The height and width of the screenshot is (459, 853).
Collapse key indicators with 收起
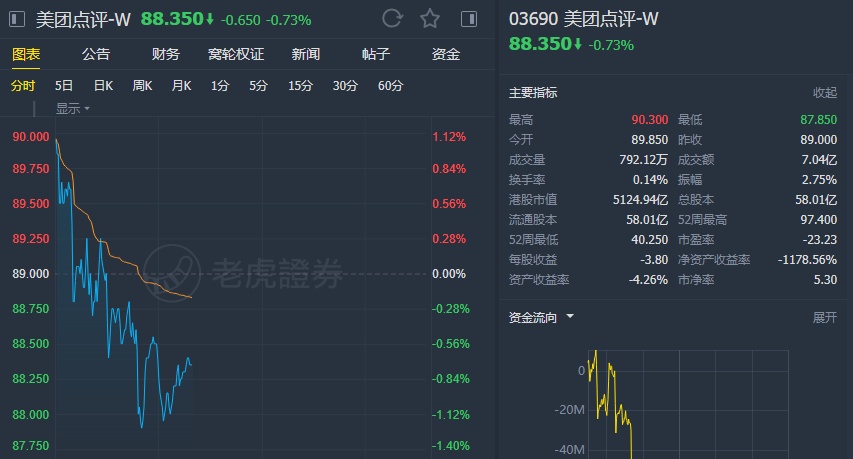[x=824, y=93]
